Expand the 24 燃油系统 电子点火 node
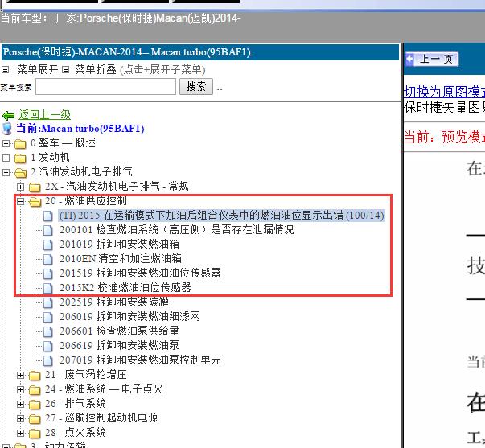485x448 pixels. 20,390
